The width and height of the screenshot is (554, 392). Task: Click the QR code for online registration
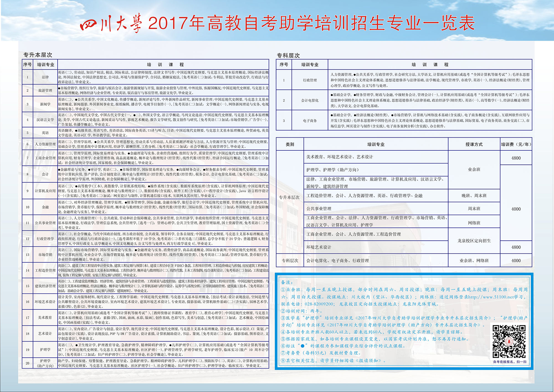coord(509,342)
